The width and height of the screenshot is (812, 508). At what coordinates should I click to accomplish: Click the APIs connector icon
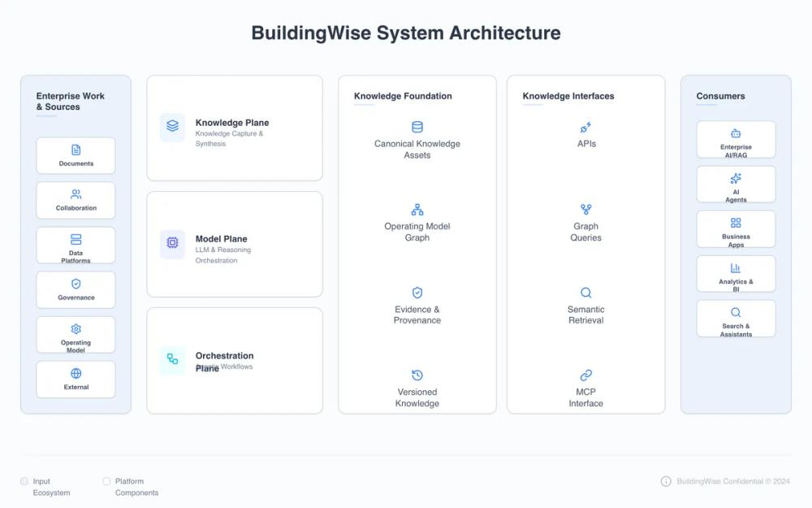(x=585, y=127)
